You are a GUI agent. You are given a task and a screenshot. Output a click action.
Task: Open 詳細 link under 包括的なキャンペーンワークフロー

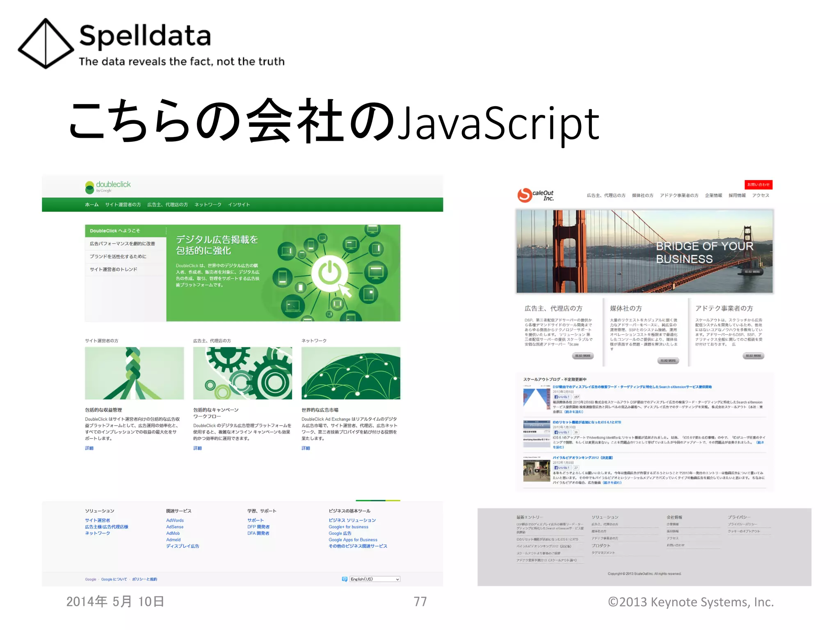point(198,448)
